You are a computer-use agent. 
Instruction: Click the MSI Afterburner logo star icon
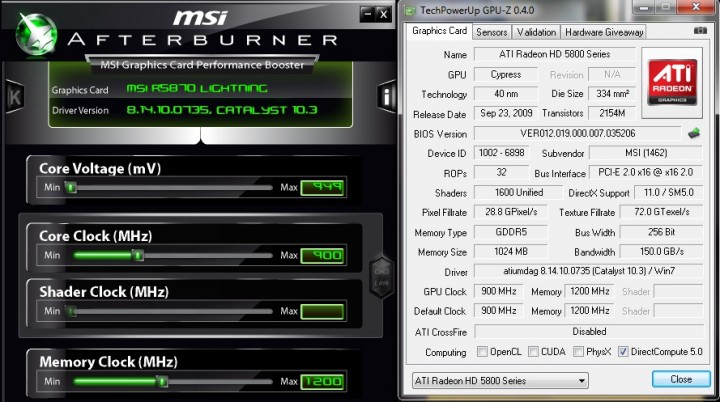[x=36, y=34]
